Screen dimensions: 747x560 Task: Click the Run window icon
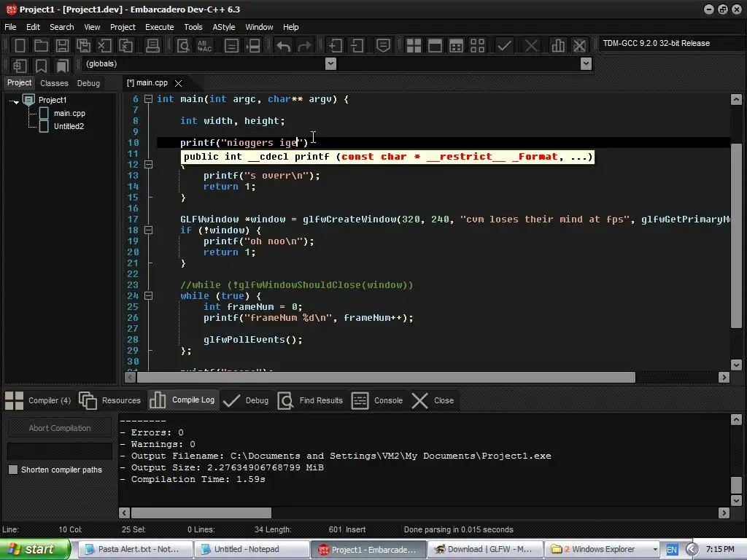pyautogui.click(x=435, y=46)
